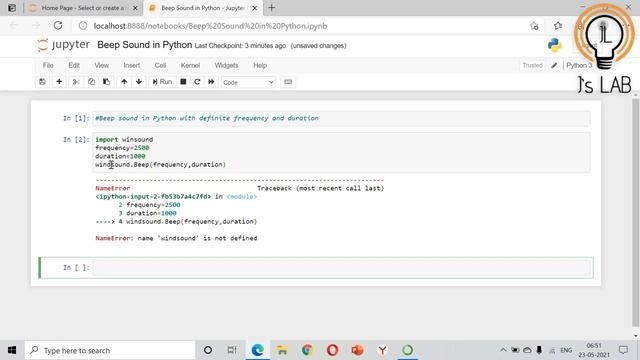640x360 pixels.
Task: Open the cell type Code dropdown
Action: click(x=248, y=82)
